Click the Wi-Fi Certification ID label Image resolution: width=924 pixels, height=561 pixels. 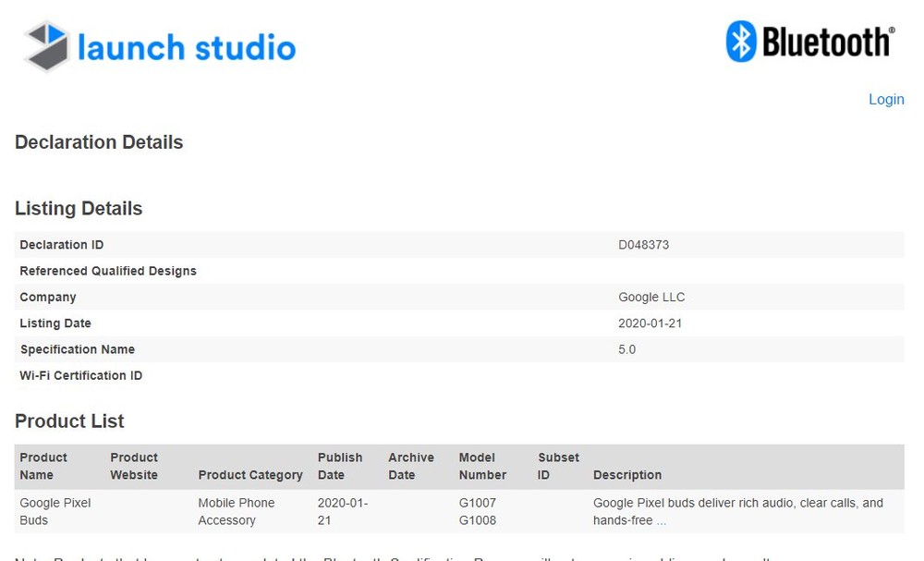click(80, 375)
